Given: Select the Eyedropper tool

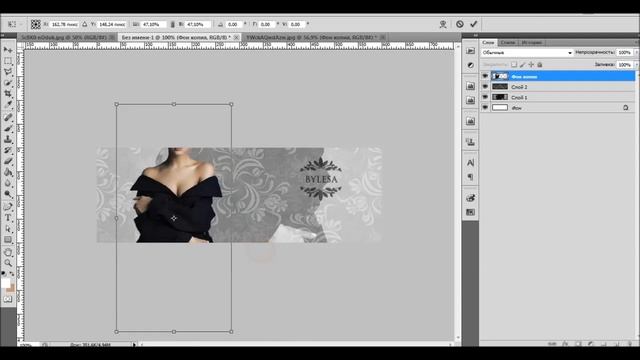Looking at the screenshot, I should pos(8,104).
